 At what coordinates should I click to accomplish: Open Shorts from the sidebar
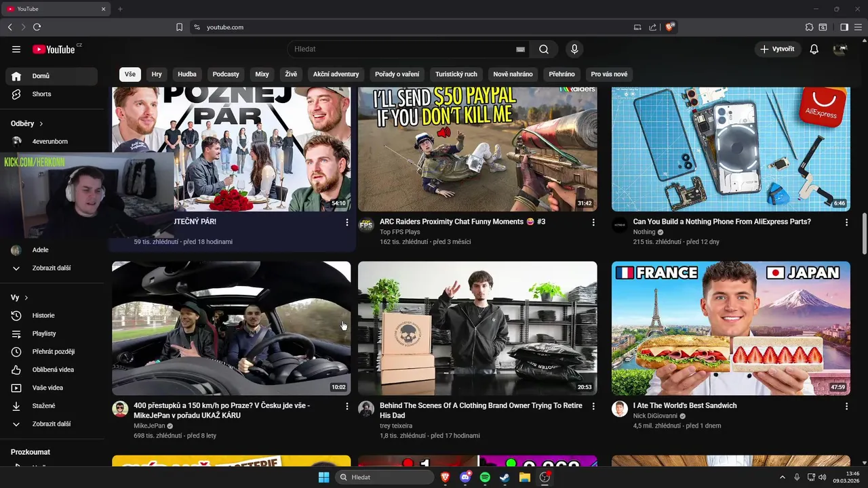[52, 94]
